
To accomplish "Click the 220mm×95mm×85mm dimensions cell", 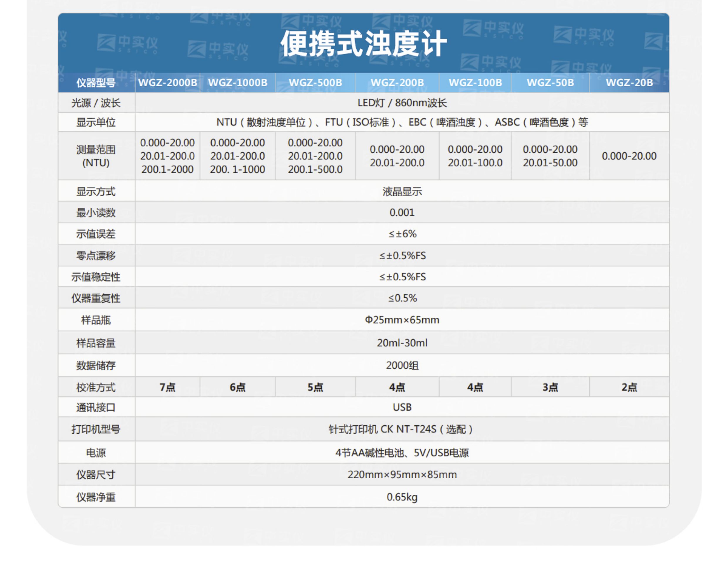I will click(402, 474).
